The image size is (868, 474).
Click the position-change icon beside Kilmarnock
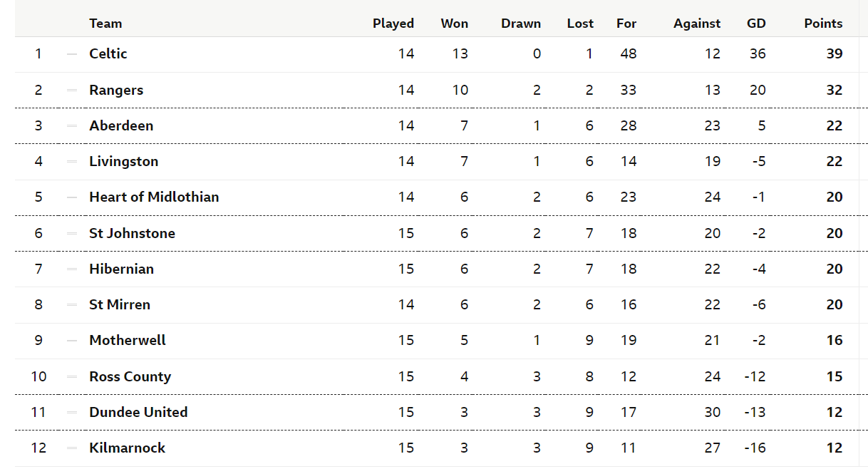point(71,448)
